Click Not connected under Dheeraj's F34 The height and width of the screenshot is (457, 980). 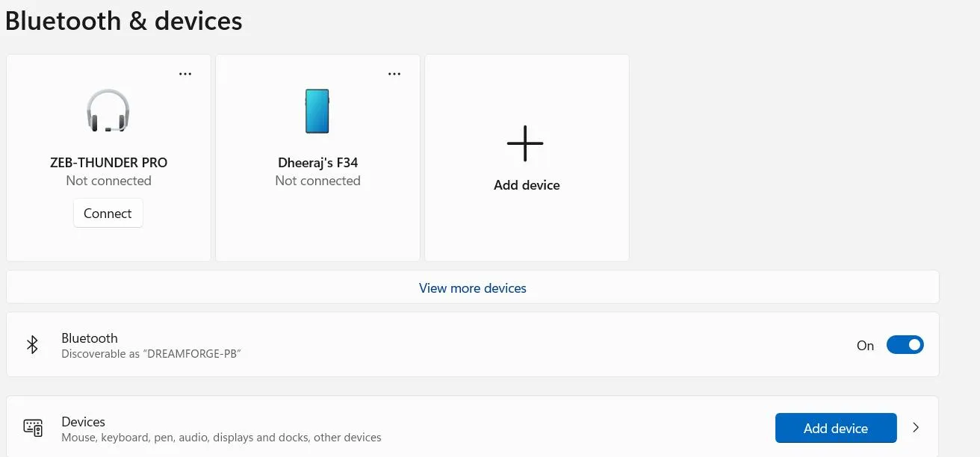click(x=318, y=181)
